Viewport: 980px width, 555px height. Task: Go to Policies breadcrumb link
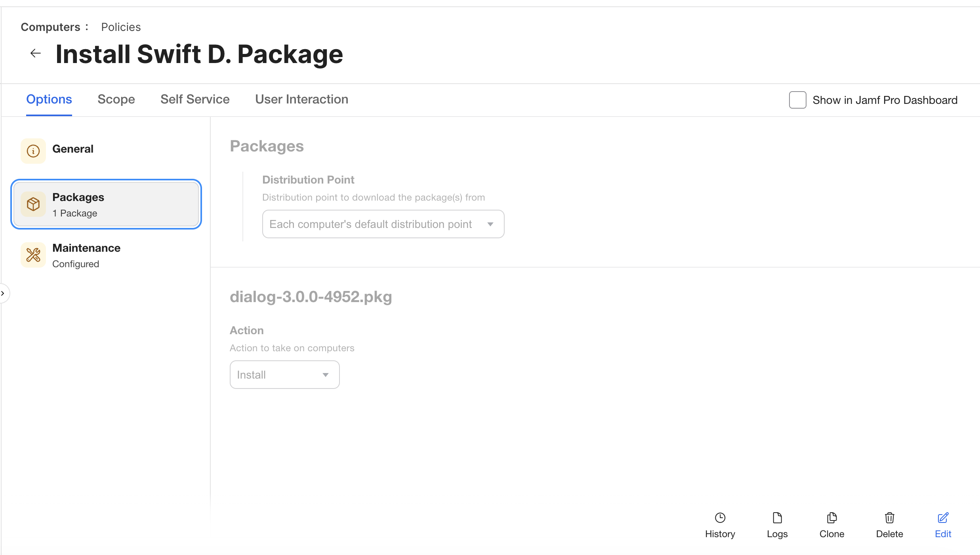click(121, 27)
